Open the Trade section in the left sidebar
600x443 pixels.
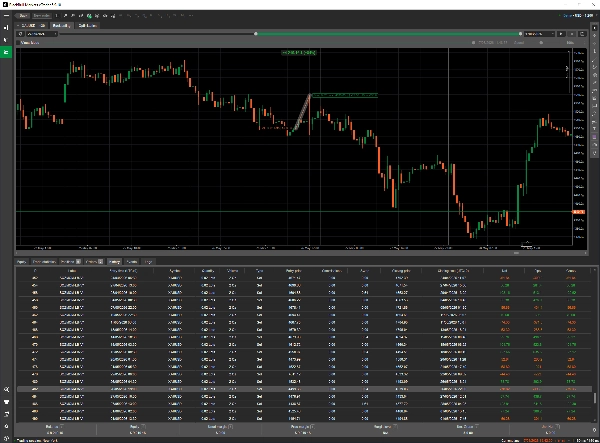(x=6, y=28)
